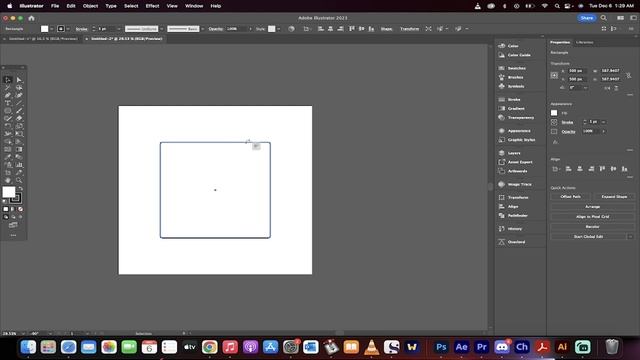Select the Zoom magnifier tool

[x=19, y=180]
